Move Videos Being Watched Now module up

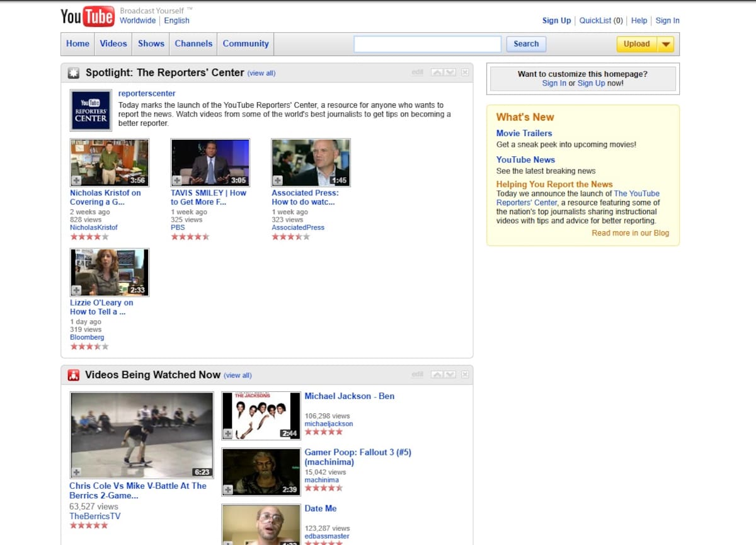coord(437,375)
